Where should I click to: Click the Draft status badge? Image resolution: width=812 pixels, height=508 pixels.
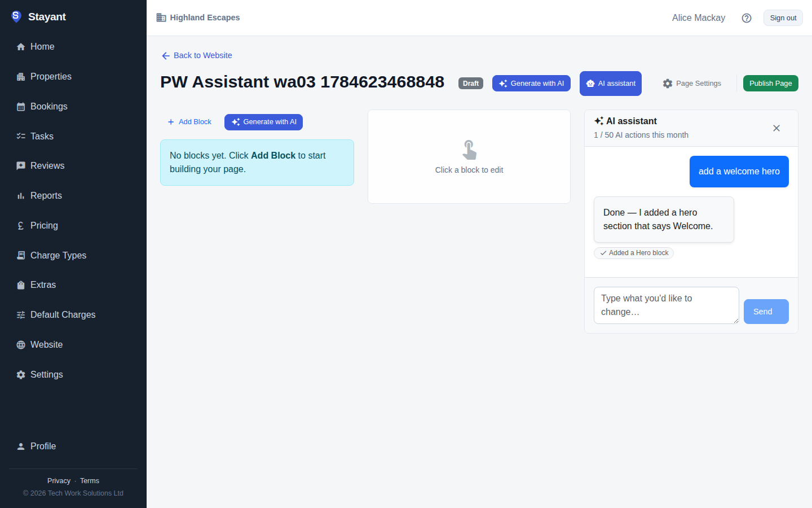471,84
